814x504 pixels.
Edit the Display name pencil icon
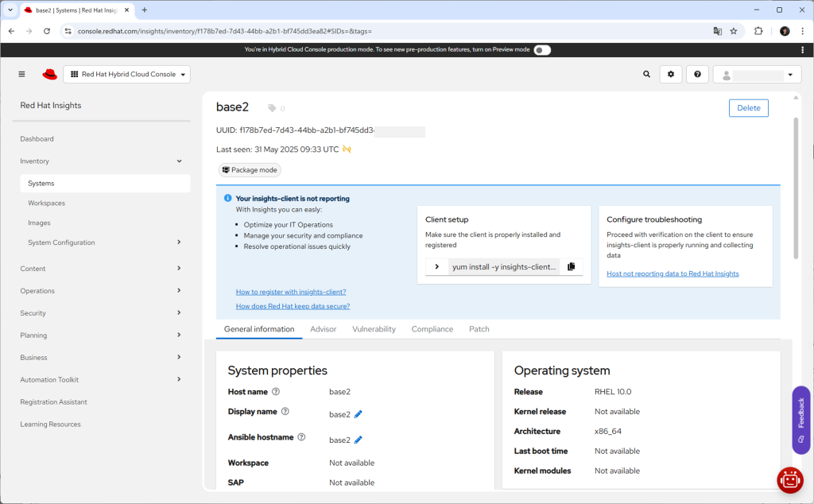[x=359, y=414]
